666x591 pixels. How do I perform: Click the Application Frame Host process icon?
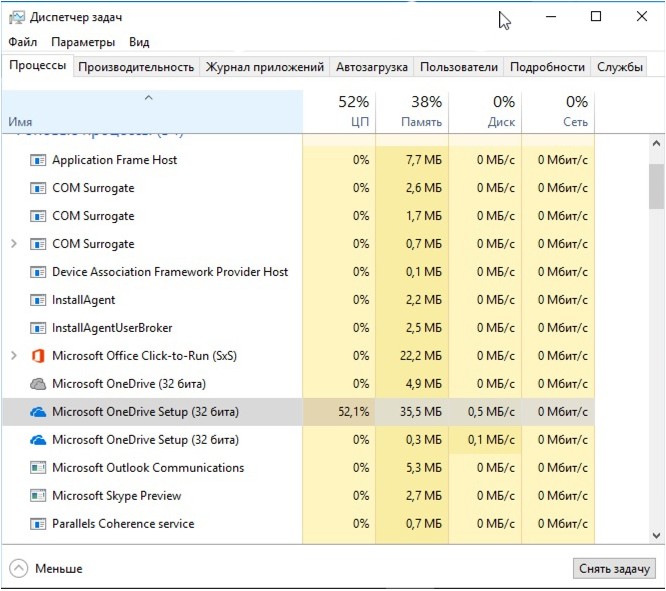38,160
